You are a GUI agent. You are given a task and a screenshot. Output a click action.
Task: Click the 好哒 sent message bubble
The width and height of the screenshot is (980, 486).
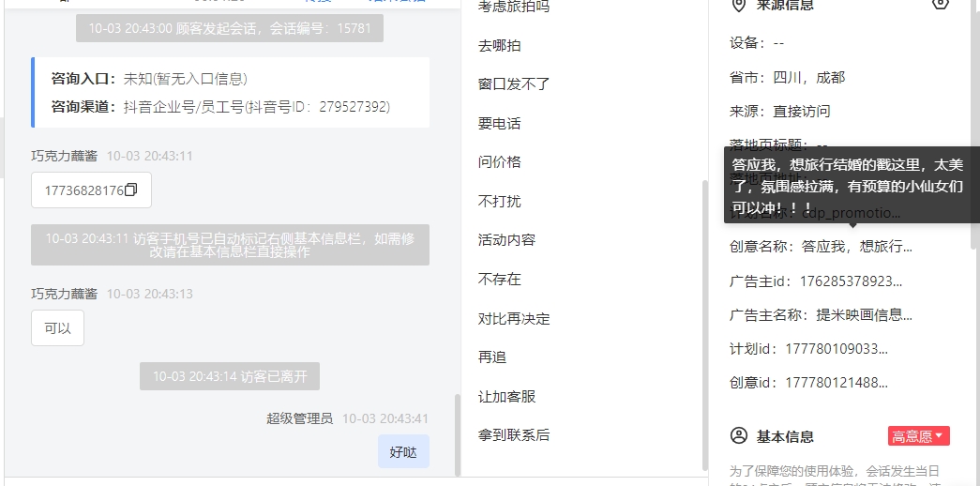click(x=403, y=451)
